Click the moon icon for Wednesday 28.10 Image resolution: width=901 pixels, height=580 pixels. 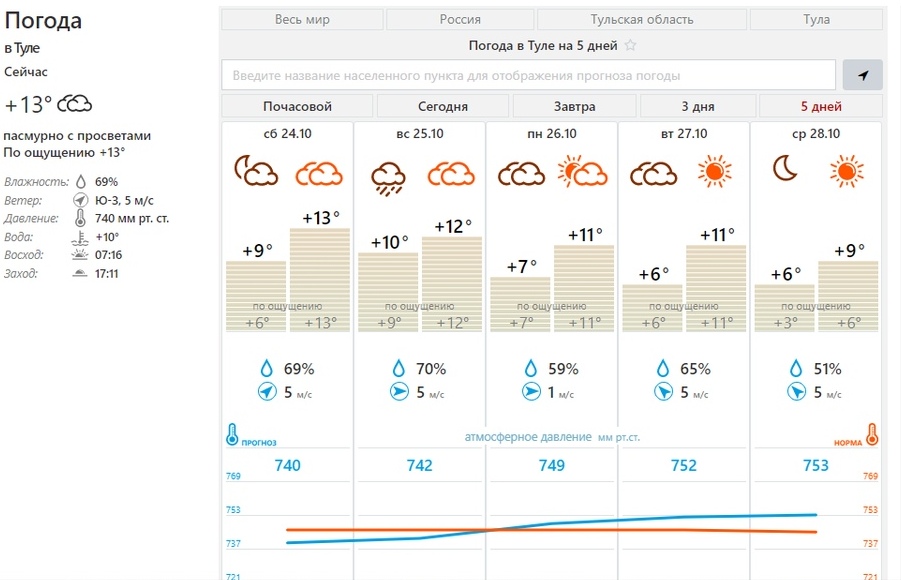point(785,170)
